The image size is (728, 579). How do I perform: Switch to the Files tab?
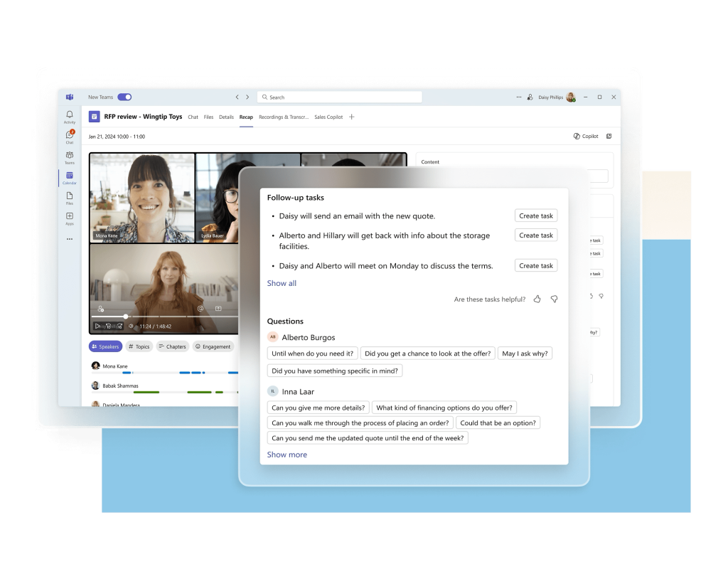pos(208,117)
